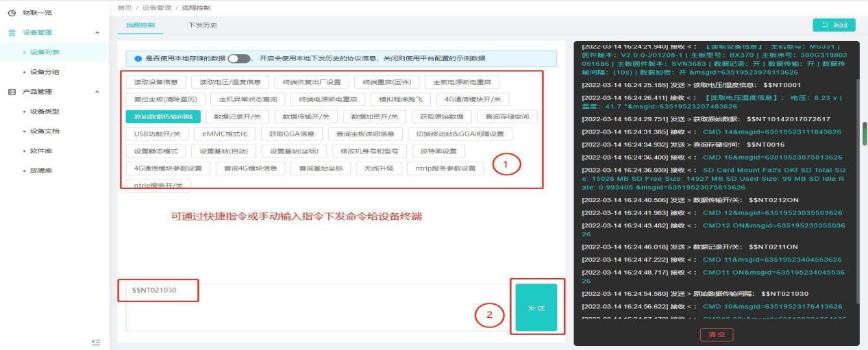
Task: Select the 远程控制 tab
Action: 140,25
